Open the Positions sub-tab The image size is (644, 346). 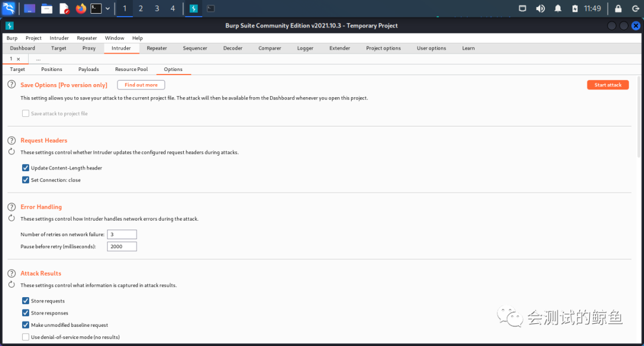(x=52, y=69)
